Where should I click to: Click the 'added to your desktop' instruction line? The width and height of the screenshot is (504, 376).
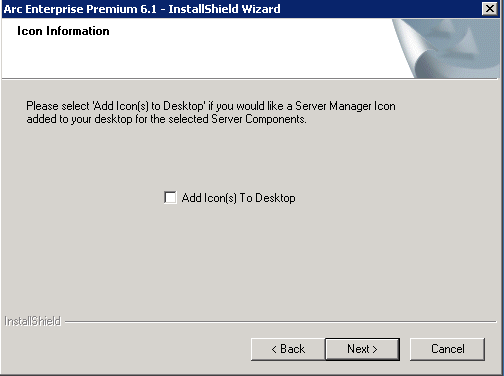pos(166,119)
